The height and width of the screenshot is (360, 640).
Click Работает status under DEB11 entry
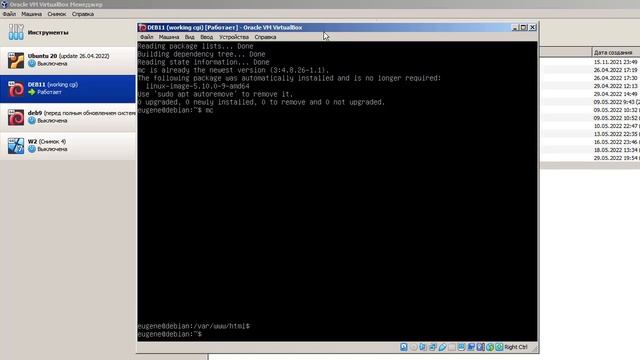(x=49, y=92)
